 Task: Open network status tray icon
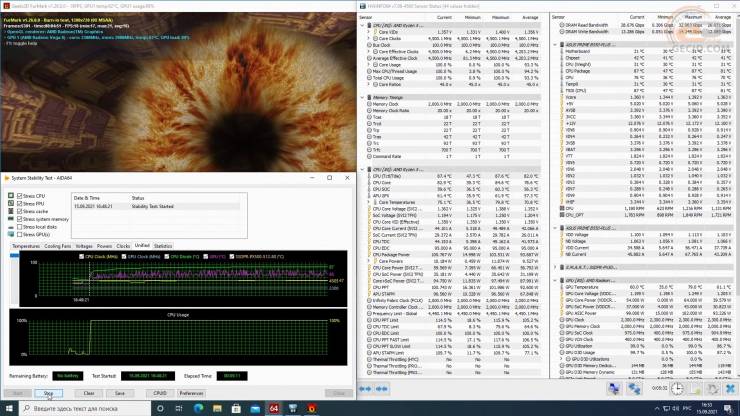666,408
